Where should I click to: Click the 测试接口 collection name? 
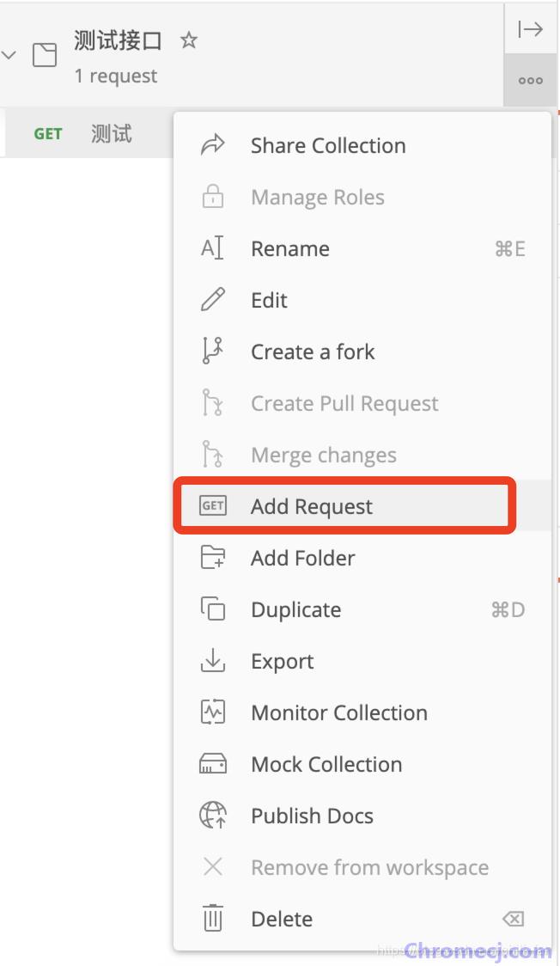119,40
